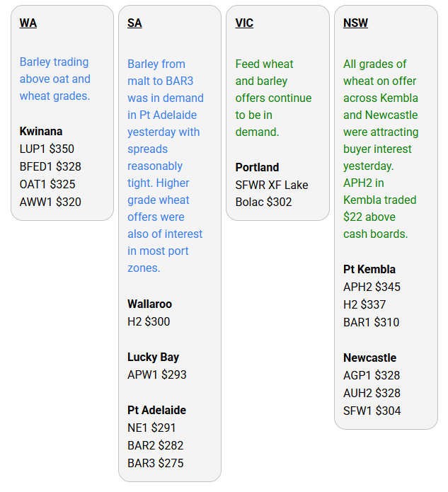The width and height of the screenshot is (448, 492).
Task: Select the BFED1 $328 price entry
Action: [x=50, y=166]
